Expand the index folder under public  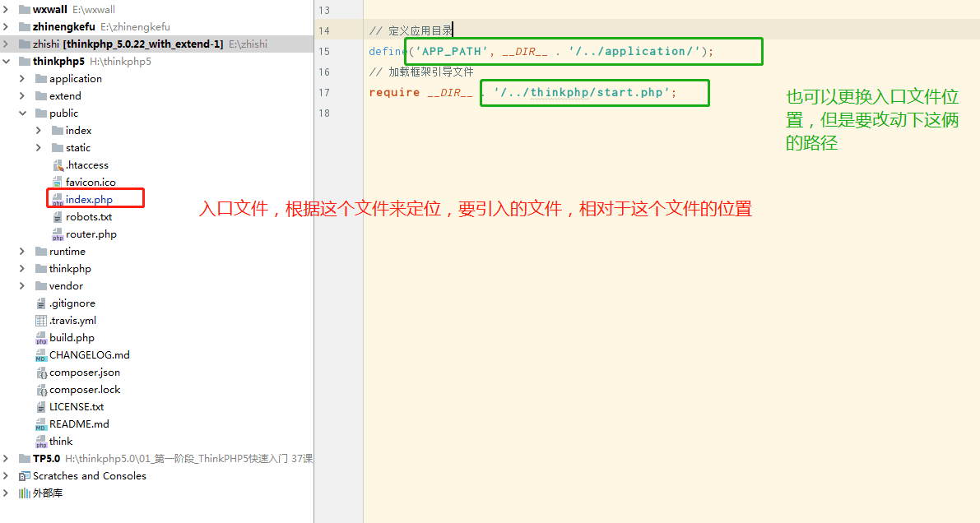[x=39, y=131]
